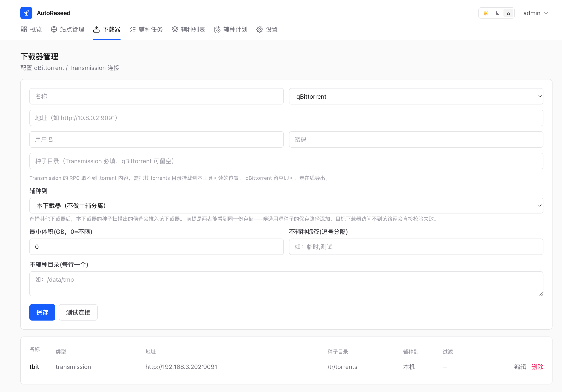Focus the 不辅种标签 input field
562x392 pixels.
416,247
